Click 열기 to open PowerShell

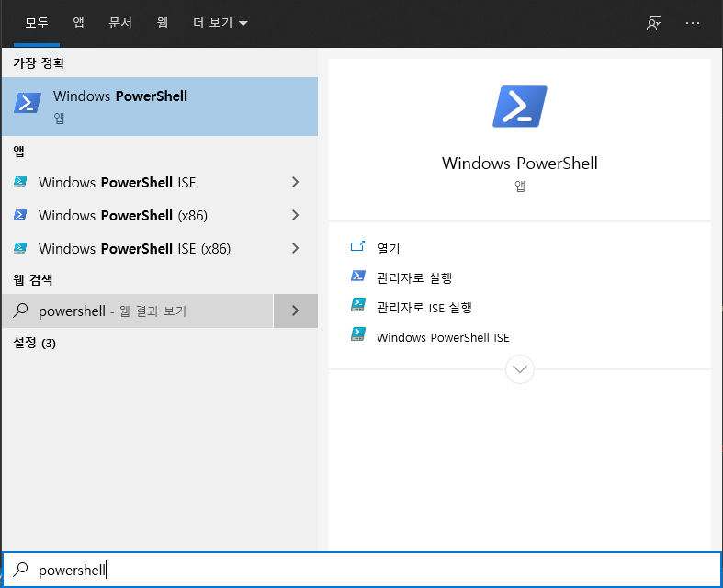click(x=389, y=249)
